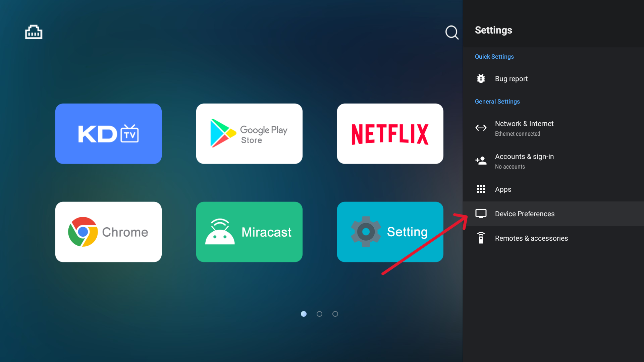Viewport: 644px width, 362px height.
Task: Click the 'Ethernet connected' status text
Action: coord(518,134)
